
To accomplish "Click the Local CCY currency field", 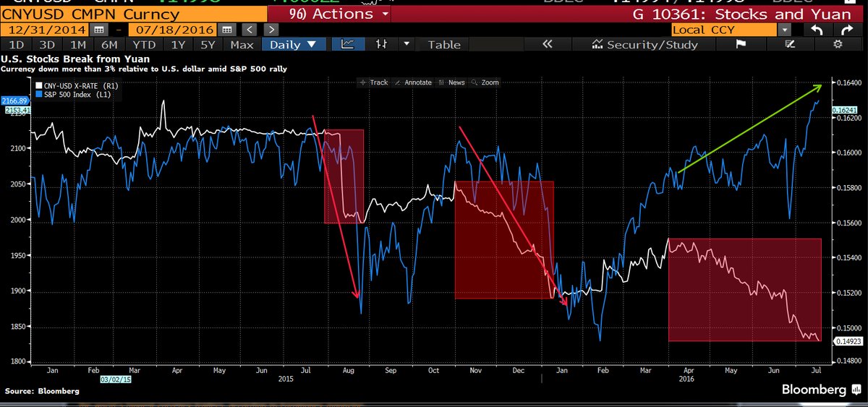I will tap(725, 30).
